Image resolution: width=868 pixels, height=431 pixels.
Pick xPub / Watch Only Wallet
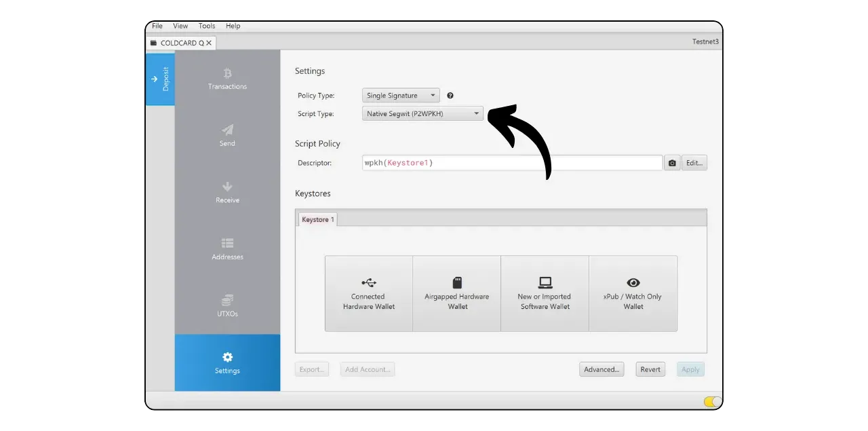633,293
